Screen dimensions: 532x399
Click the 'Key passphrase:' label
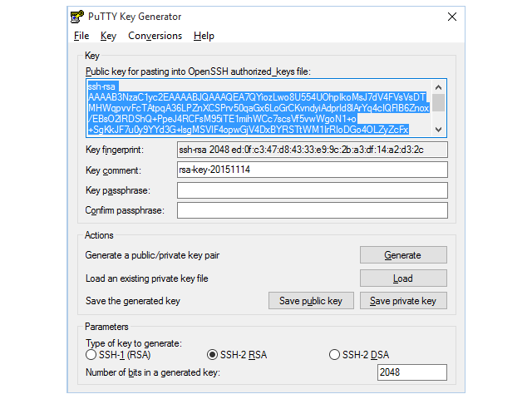coord(118,190)
